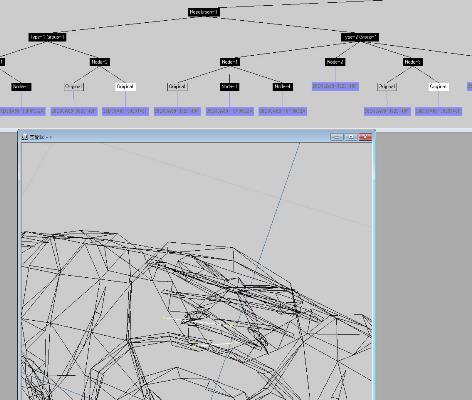
Task: Select the Type 2 Group 1 node
Action: point(360,37)
